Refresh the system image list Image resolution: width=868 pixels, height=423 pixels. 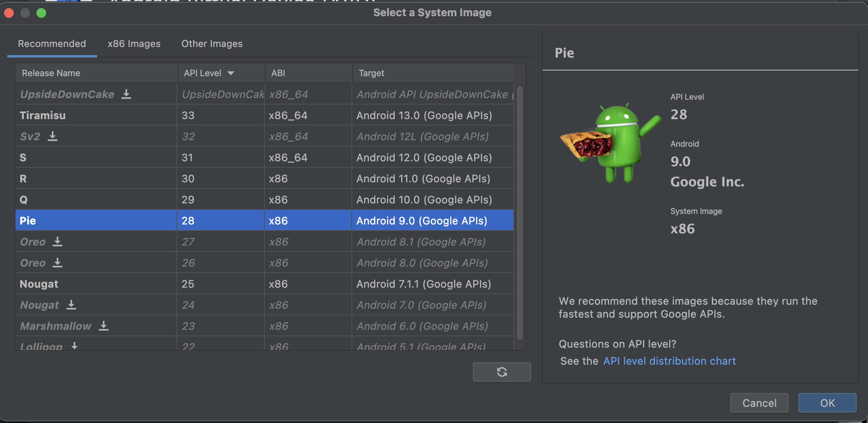point(502,372)
